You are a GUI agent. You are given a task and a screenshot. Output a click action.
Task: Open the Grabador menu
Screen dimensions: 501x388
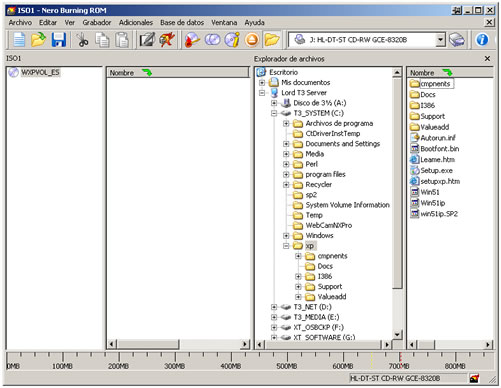[97, 23]
